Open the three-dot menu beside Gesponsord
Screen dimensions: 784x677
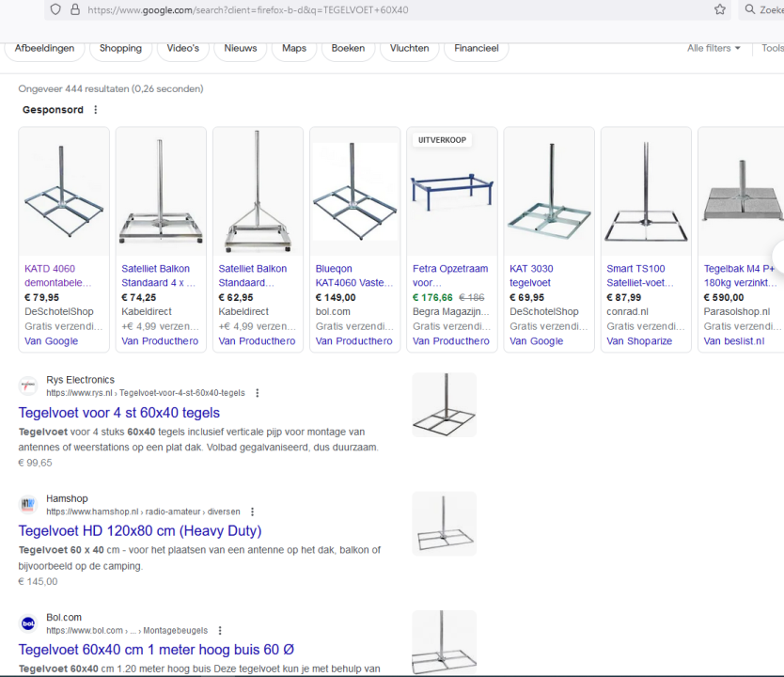(x=95, y=110)
